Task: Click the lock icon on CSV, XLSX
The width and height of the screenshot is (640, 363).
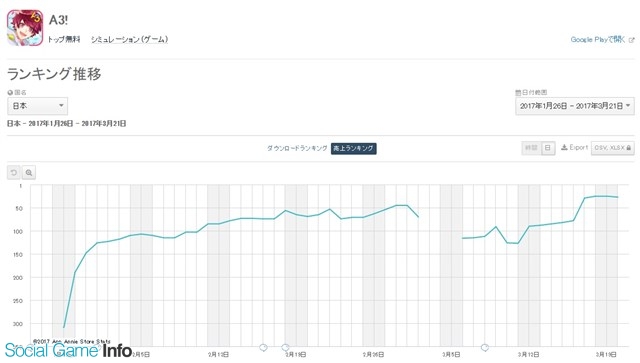Action: click(629, 148)
